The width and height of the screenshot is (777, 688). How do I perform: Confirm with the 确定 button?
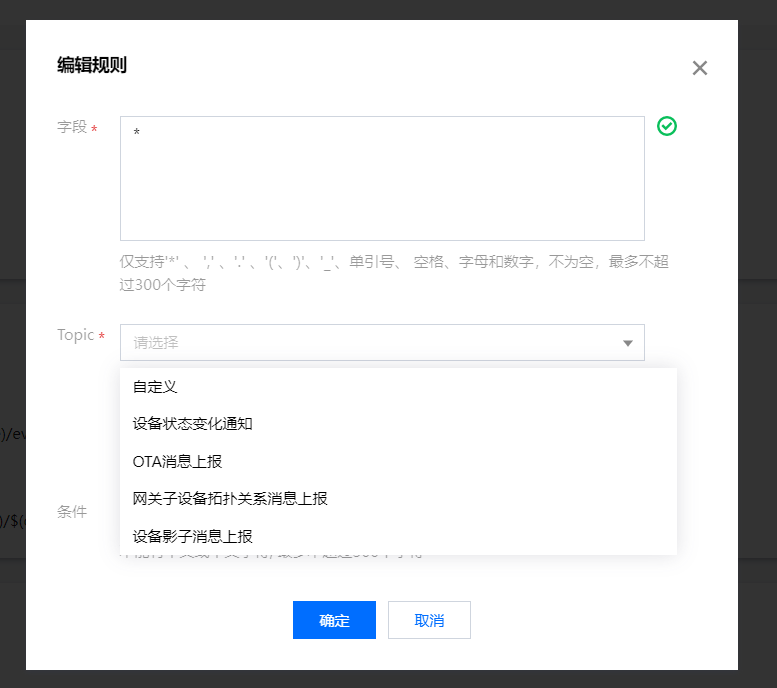click(x=334, y=620)
